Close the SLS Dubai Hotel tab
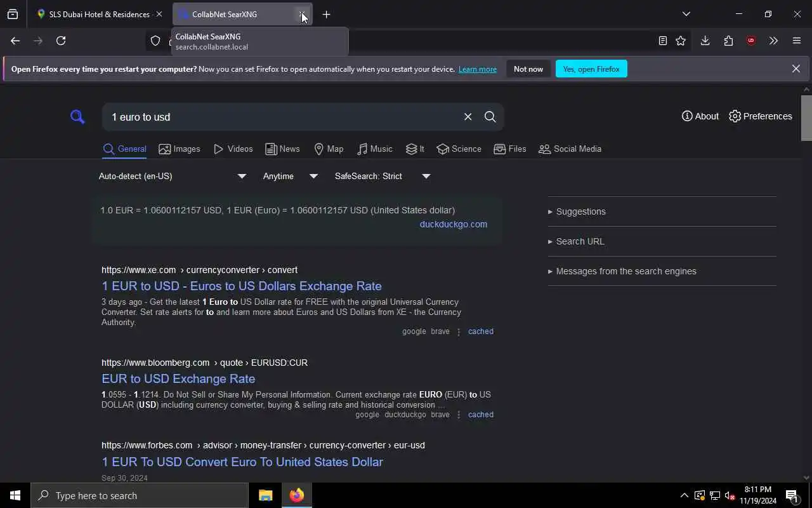812x508 pixels. click(x=159, y=14)
